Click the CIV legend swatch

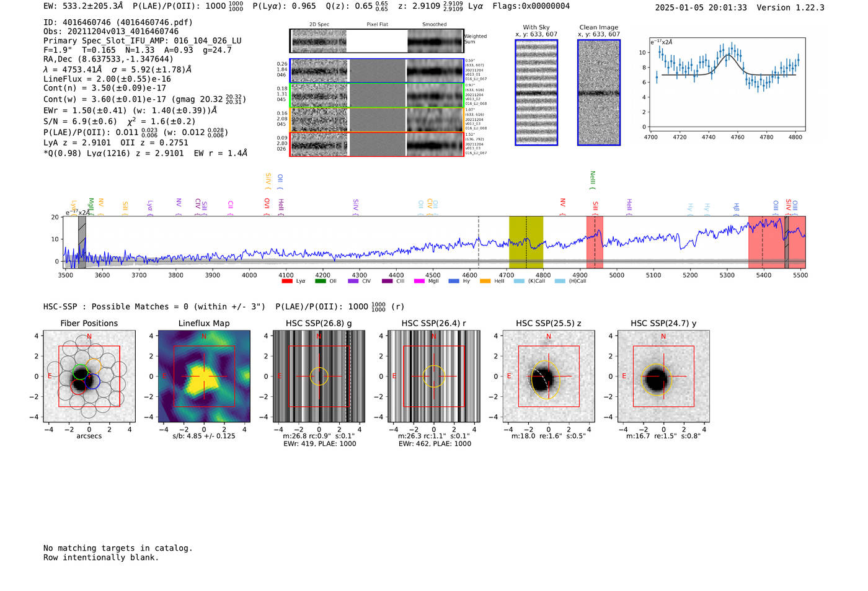[353, 281]
